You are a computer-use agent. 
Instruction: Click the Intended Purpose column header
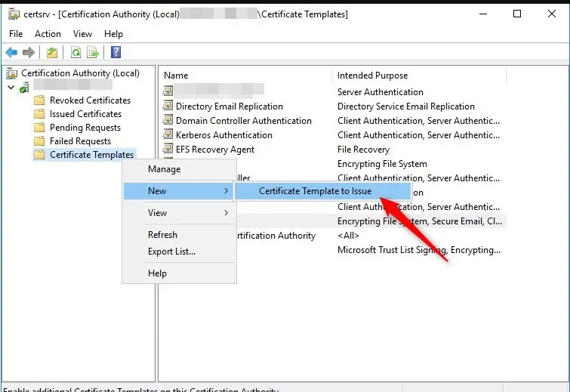tap(372, 76)
